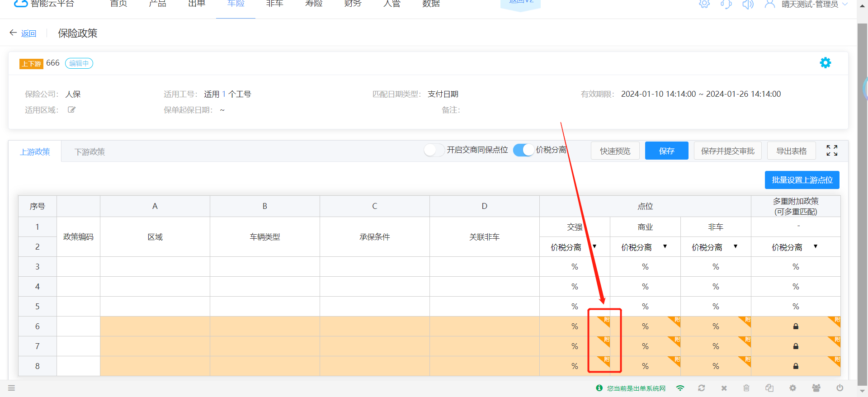
Task: Click the 上下游 orange tag
Action: tap(31, 64)
